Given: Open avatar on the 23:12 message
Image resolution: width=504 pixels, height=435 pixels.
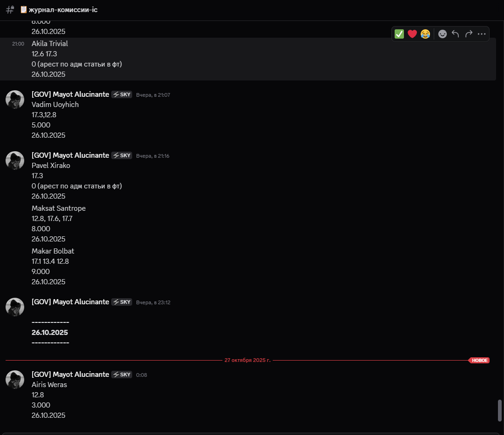Looking at the screenshot, I should [15, 307].
